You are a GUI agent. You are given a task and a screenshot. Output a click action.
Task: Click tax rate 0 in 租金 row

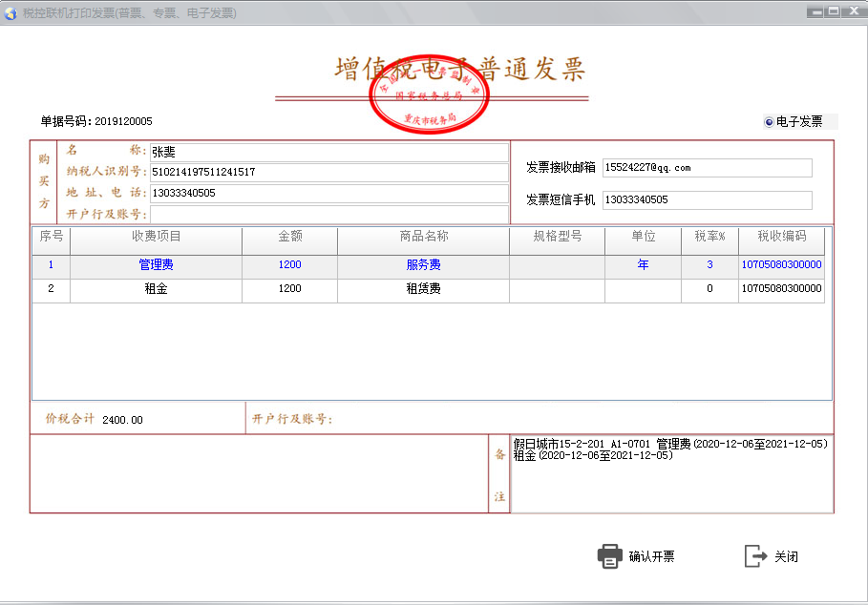pos(709,289)
